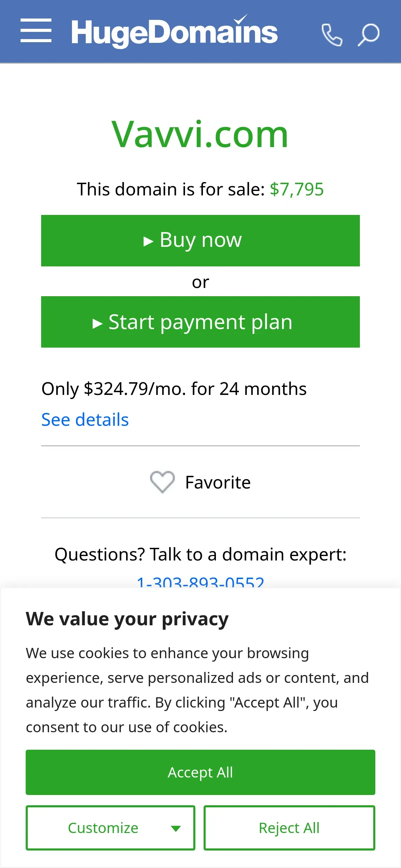Tap the phone call icon in header
This screenshot has height=868, width=401.
click(331, 34)
